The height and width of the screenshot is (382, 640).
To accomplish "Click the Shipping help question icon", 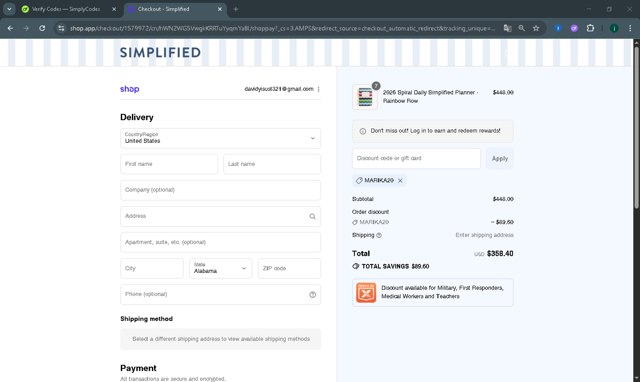I will coord(379,235).
